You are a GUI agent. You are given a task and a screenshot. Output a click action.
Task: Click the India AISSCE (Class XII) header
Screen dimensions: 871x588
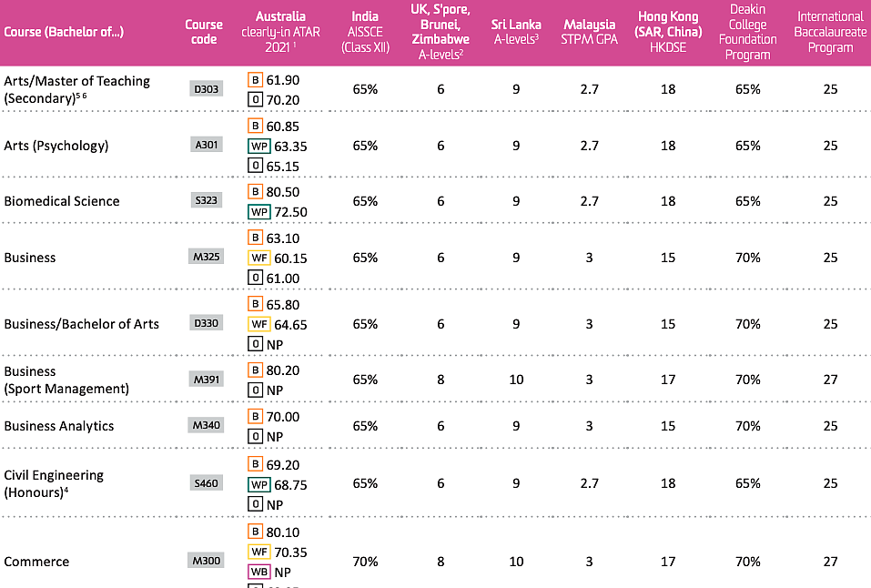click(x=365, y=32)
